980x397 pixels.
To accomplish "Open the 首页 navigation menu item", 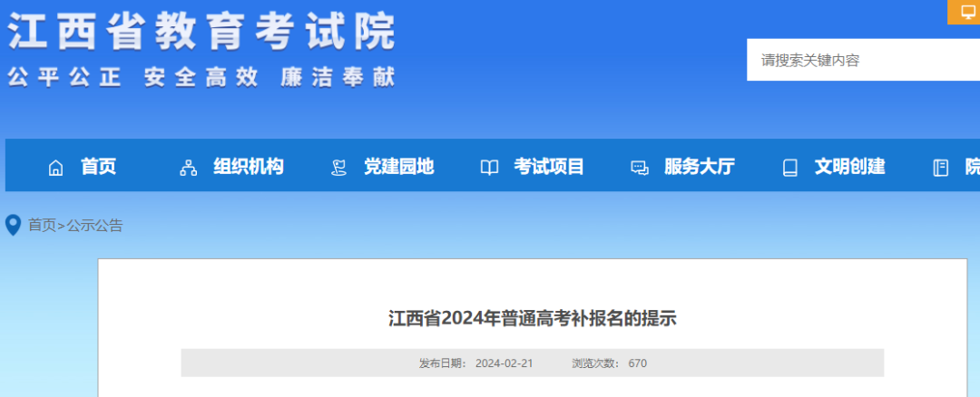I will coord(98,167).
